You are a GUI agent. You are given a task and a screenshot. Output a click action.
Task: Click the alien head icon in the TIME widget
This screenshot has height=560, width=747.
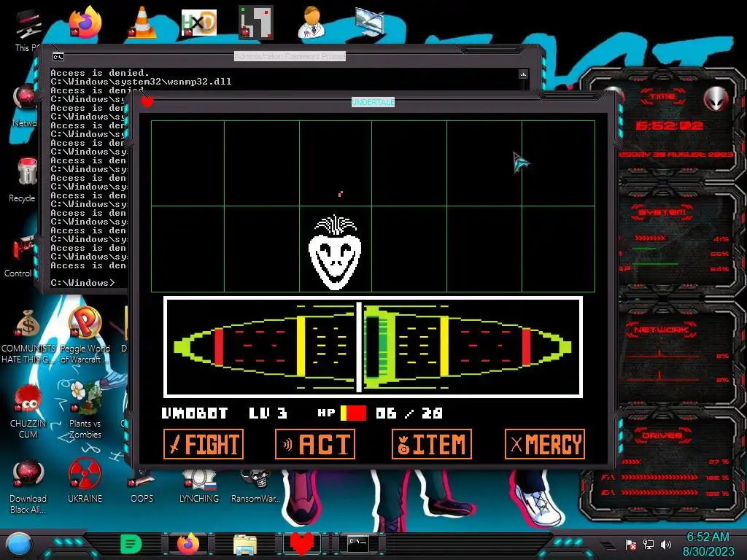point(716,99)
